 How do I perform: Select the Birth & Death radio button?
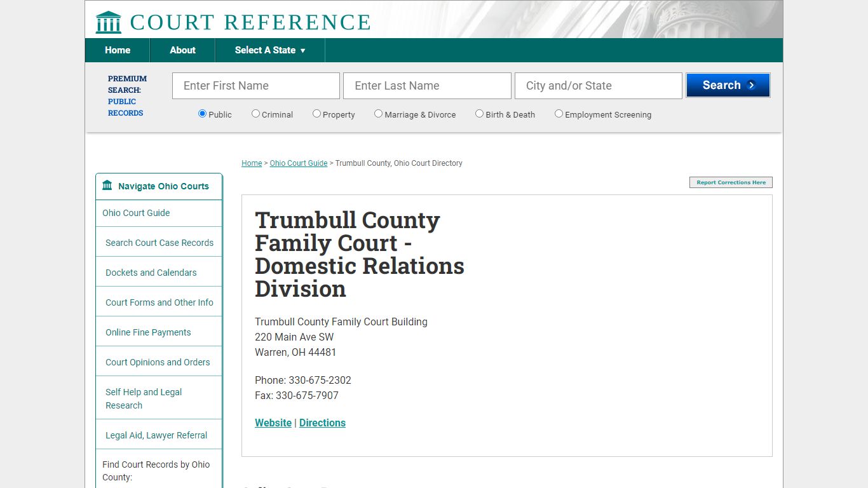click(x=479, y=114)
